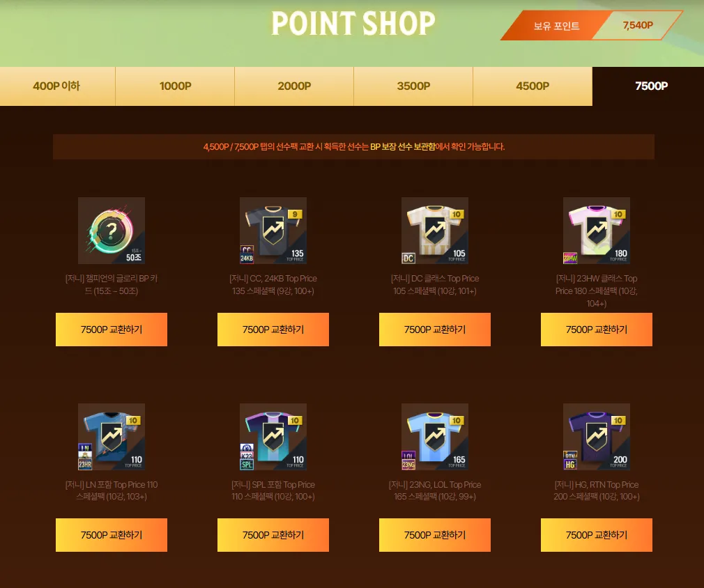
Task: Open the 23HW Top Price 180 pack icon
Action: point(596,231)
